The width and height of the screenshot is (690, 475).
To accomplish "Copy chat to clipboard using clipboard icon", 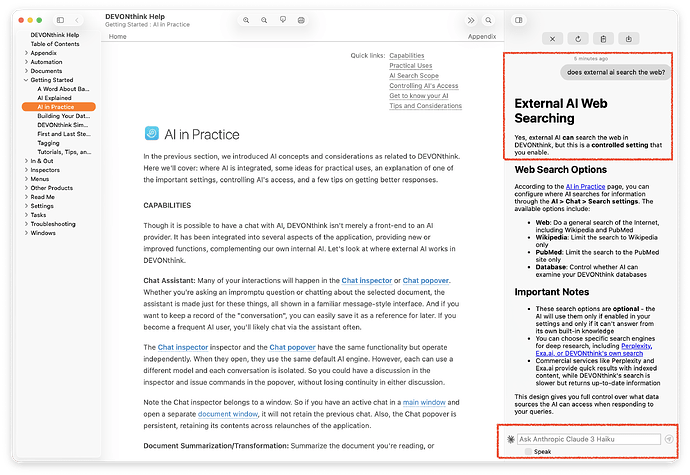I will point(603,38).
